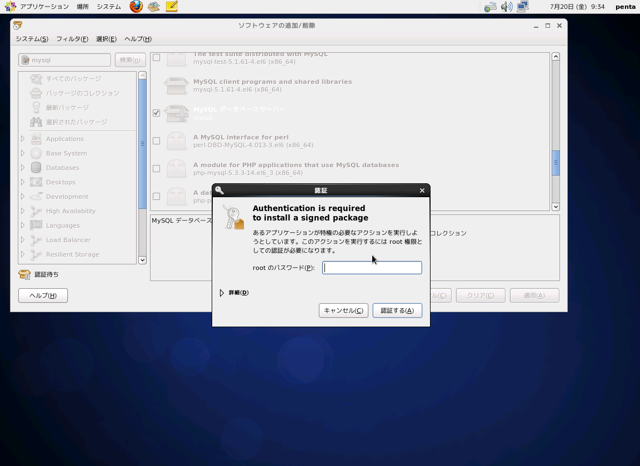Open the notes applet panel icon
Image resolution: width=640 pixels, height=466 pixels.
click(x=172, y=7)
